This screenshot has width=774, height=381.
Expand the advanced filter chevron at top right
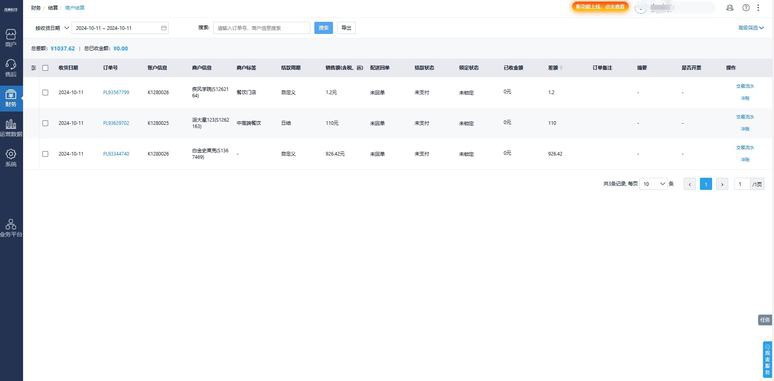751,28
